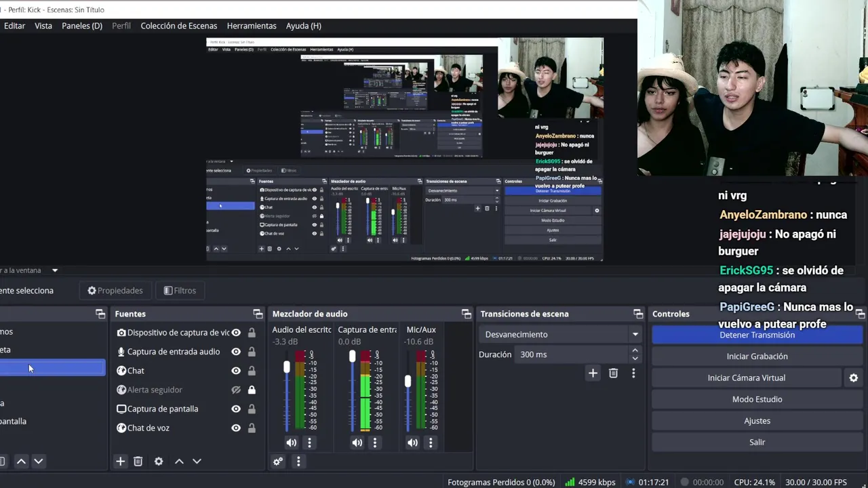Open the Desvanecimiento transition dropdown

561,334
